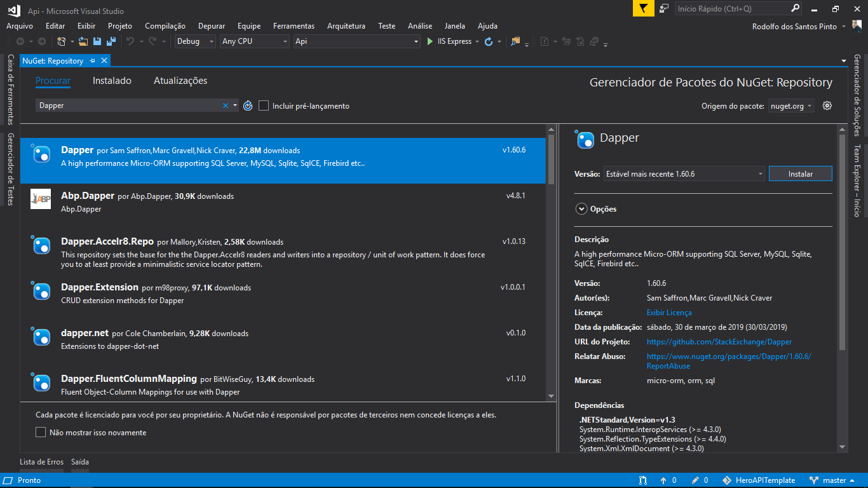Open the Versão version dropdown

[x=684, y=173]
